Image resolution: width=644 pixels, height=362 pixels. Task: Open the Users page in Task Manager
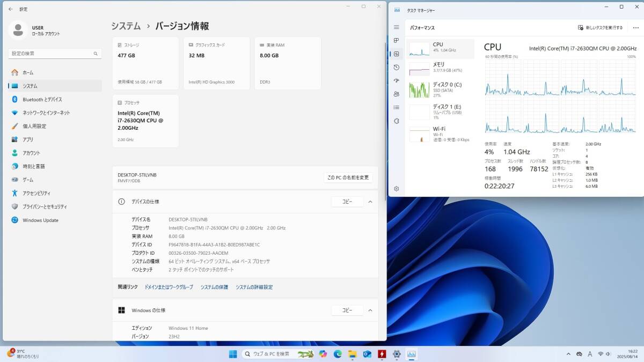[397, 94]
